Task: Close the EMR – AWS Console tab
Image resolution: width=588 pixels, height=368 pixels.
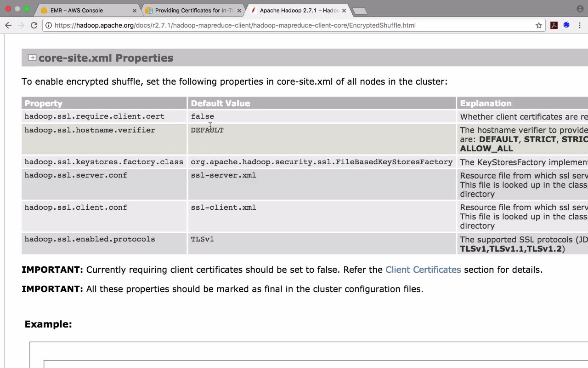Action: click(x=135, y=10)
